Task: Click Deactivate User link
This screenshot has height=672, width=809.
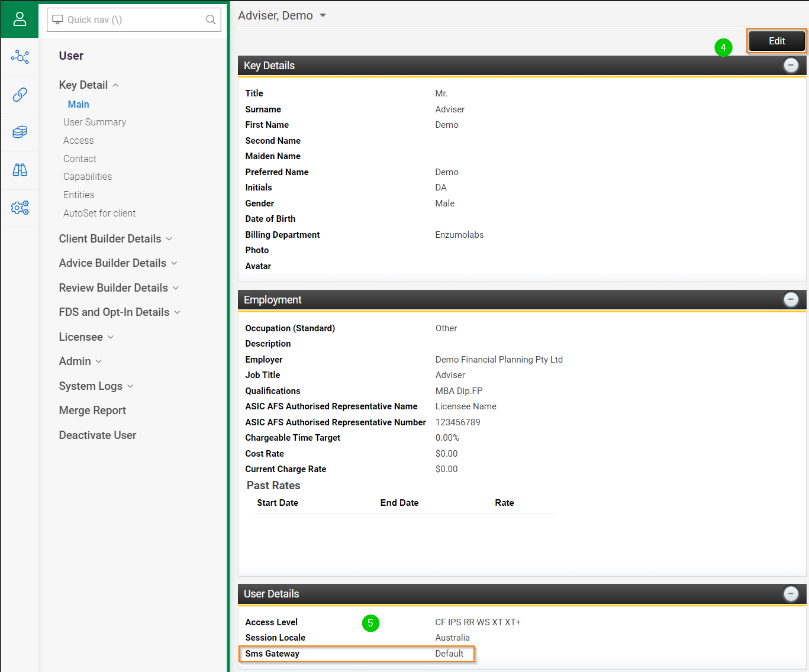Action: [x=98, y=435]
